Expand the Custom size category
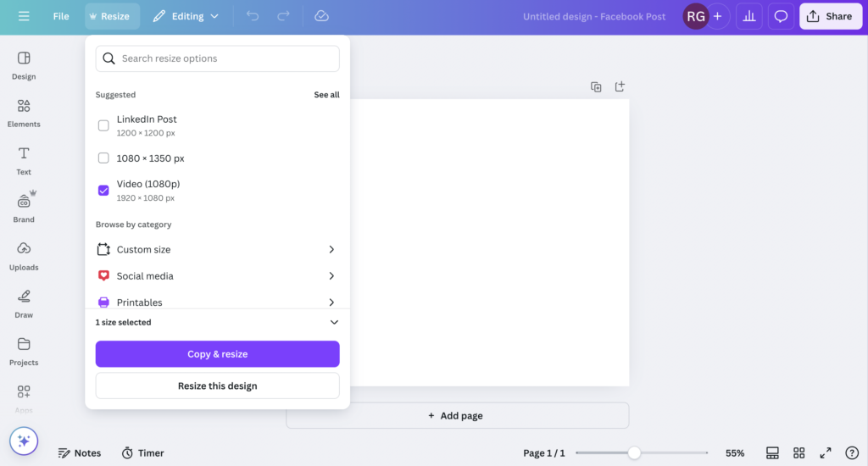The height and width of the screenshot is (466, 868). click(217, 250)
